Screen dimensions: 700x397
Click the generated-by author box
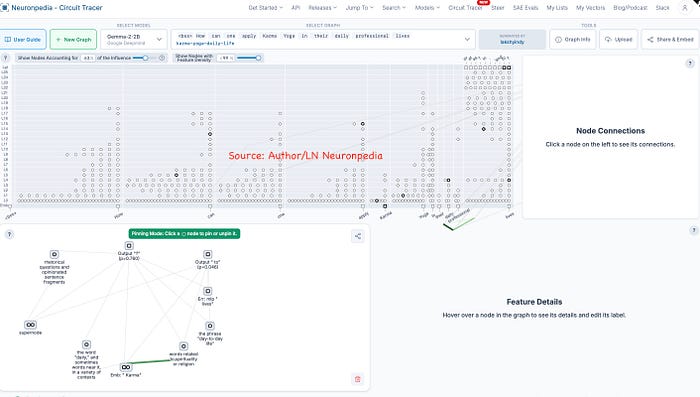pos(512,39)
